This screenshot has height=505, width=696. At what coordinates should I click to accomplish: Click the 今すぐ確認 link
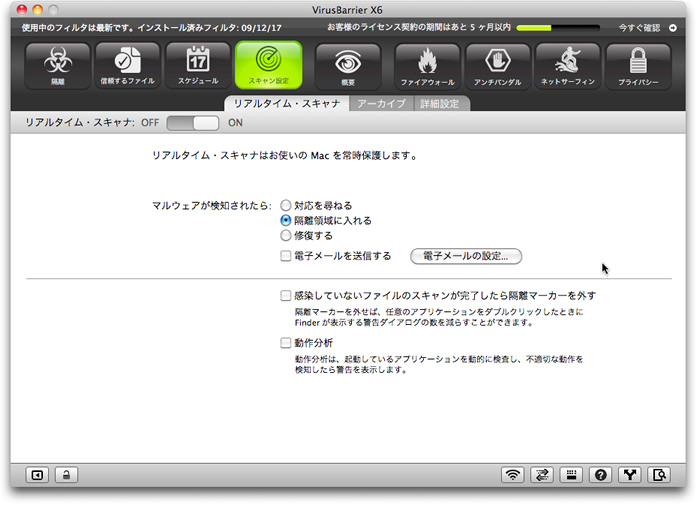639,28
